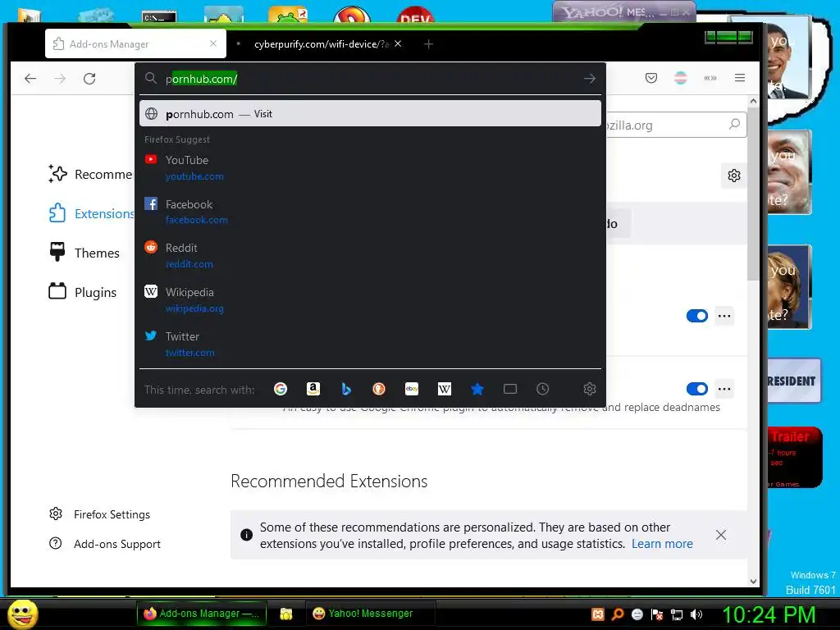This screenshot has height=630, width=840.
Task: Select the Extensions category
Action: (x=91, y=213)
